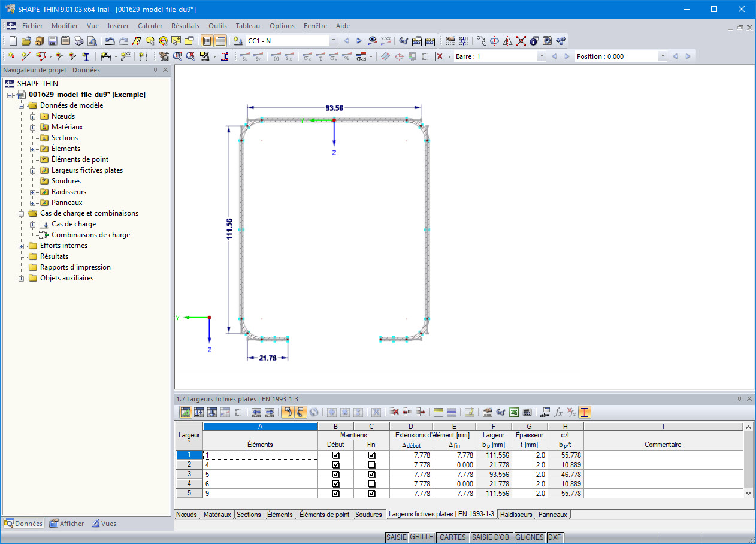Viewport: 756px width, 544px height.
Task: Toggle Fin checkbox for element 5 row
Action: 371,475
